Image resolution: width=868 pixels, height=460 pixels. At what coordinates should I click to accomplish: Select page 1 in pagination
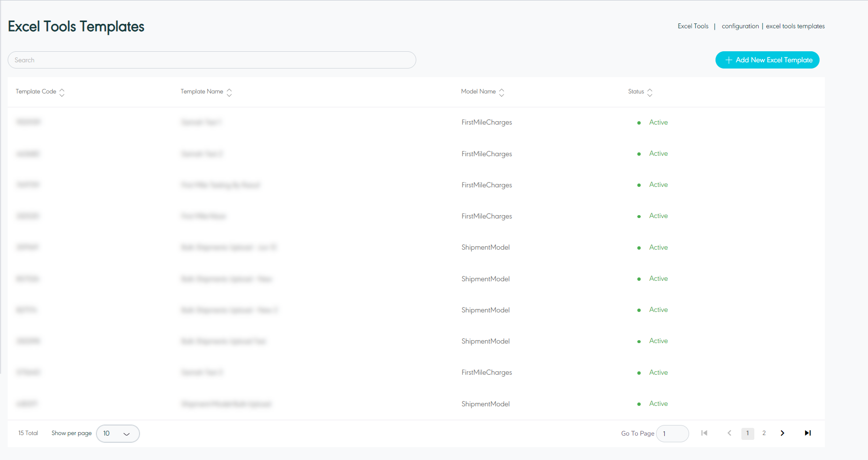click(x=747, y=433)
